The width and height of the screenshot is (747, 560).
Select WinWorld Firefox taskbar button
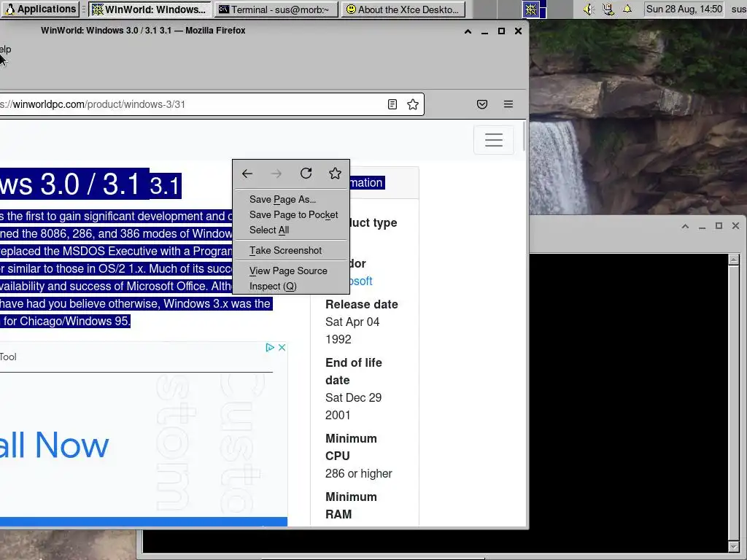pos(150,9)
